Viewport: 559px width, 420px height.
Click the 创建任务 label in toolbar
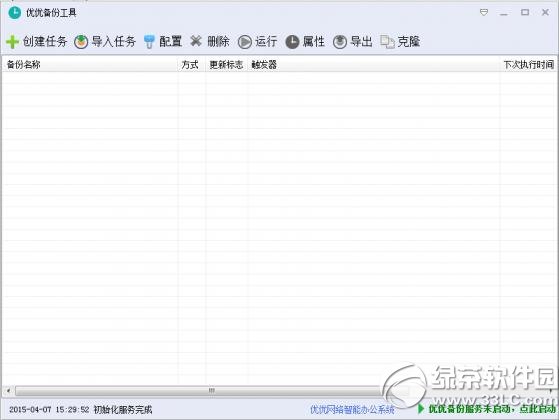(x=45, y=41)
